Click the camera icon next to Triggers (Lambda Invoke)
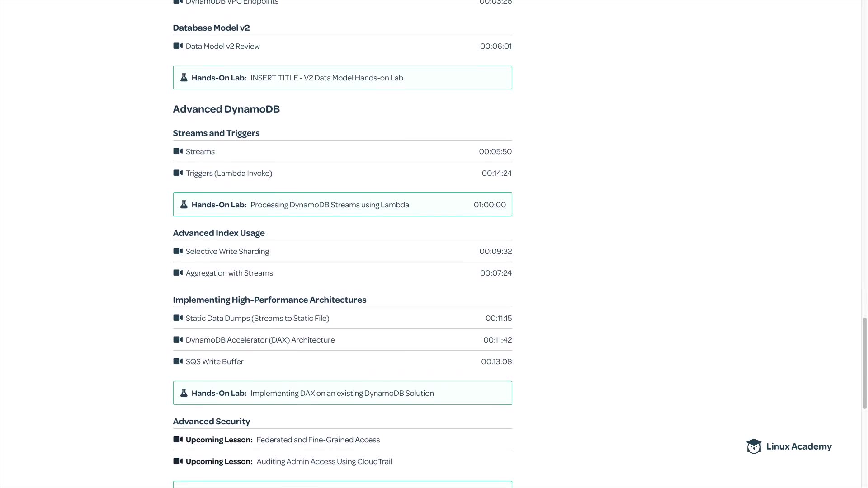Viewport: 868px width, 488px height. 178,173
